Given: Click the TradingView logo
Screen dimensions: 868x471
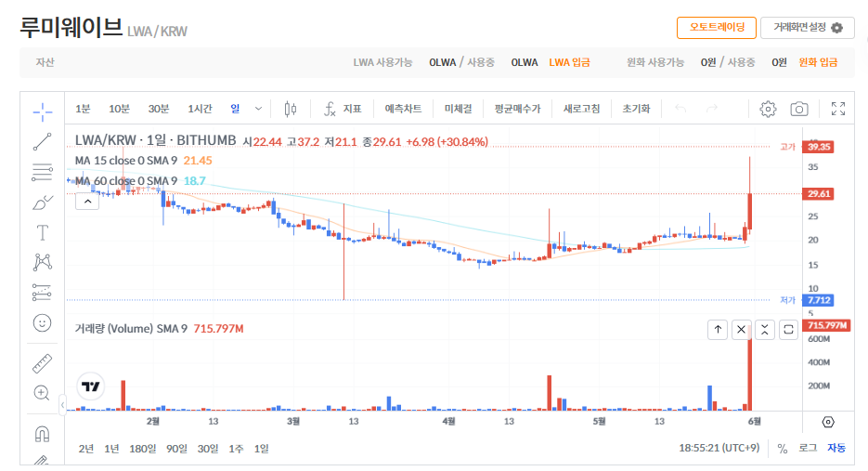Looking at the screenshot, I should point(90,386).
